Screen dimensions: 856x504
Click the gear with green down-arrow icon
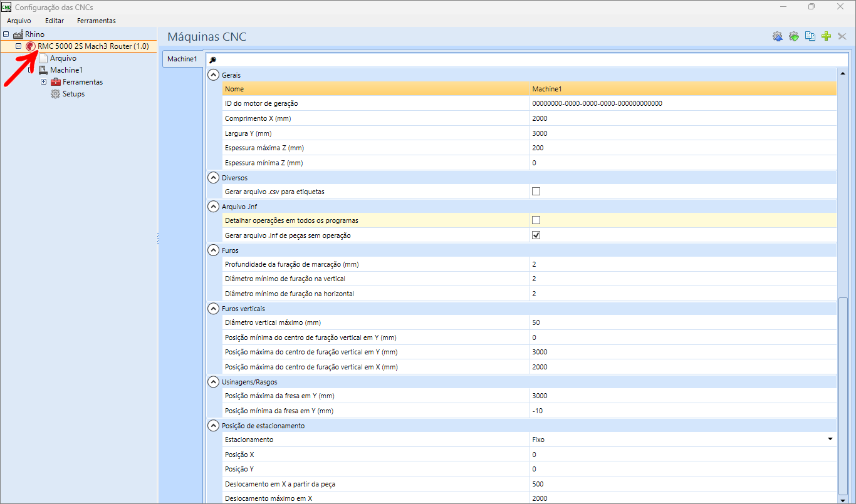click(x=793, y=36)
